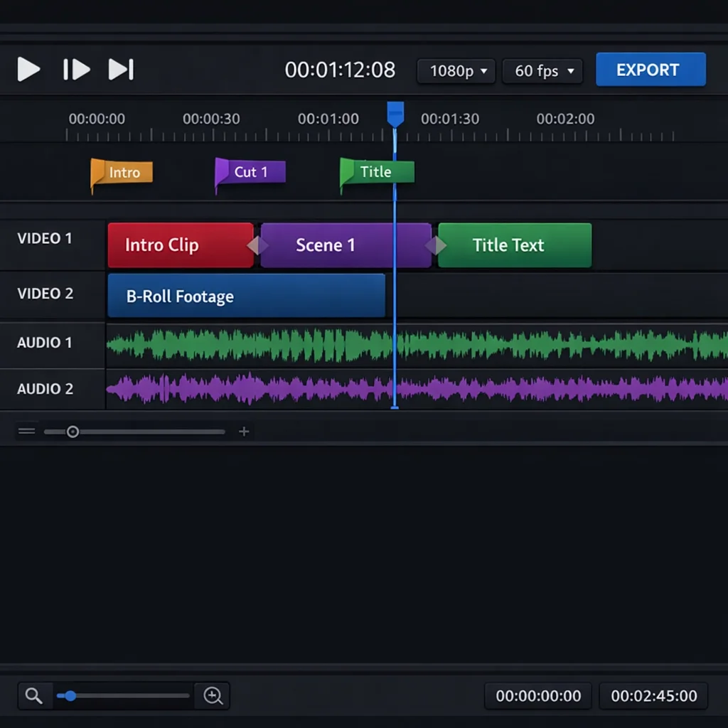The height and width of the screenshot is (728, 728).
Task: Select the B-Roll Footage clip on Video 2
Action: click(x=247, y=296)
